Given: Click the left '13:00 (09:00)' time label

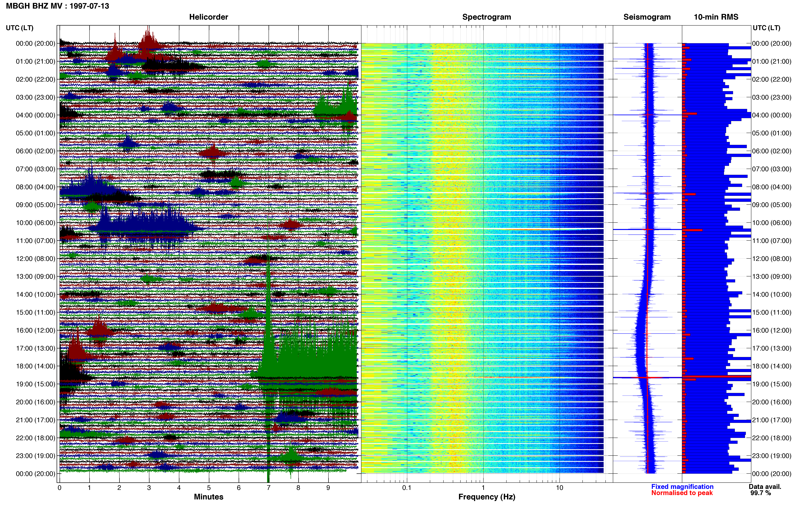Looking at the screenshot, I should (36, 277).
